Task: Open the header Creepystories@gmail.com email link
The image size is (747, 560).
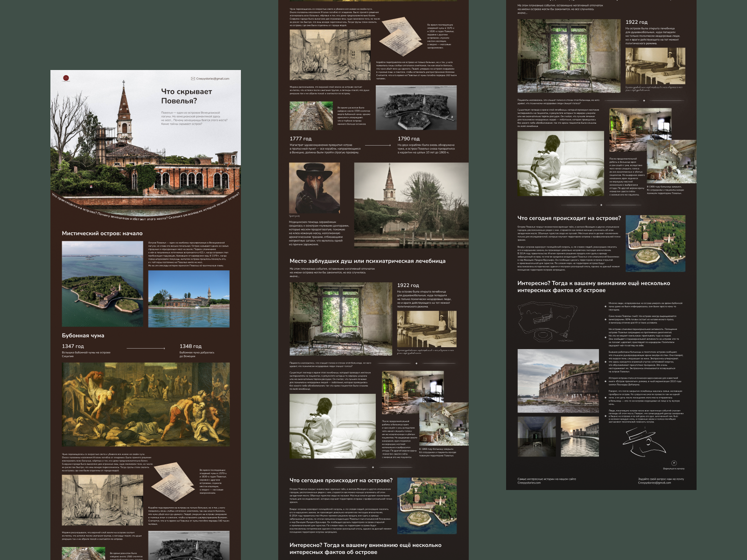Action: pyautogui.click(x=212, y=78)
